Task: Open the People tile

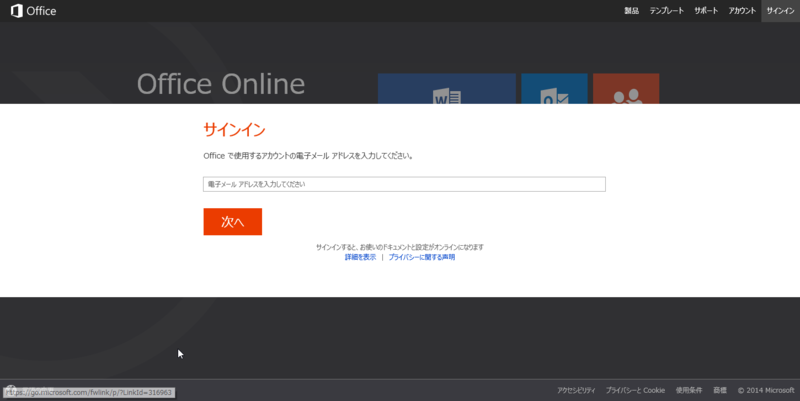Action: pos(626,89)
